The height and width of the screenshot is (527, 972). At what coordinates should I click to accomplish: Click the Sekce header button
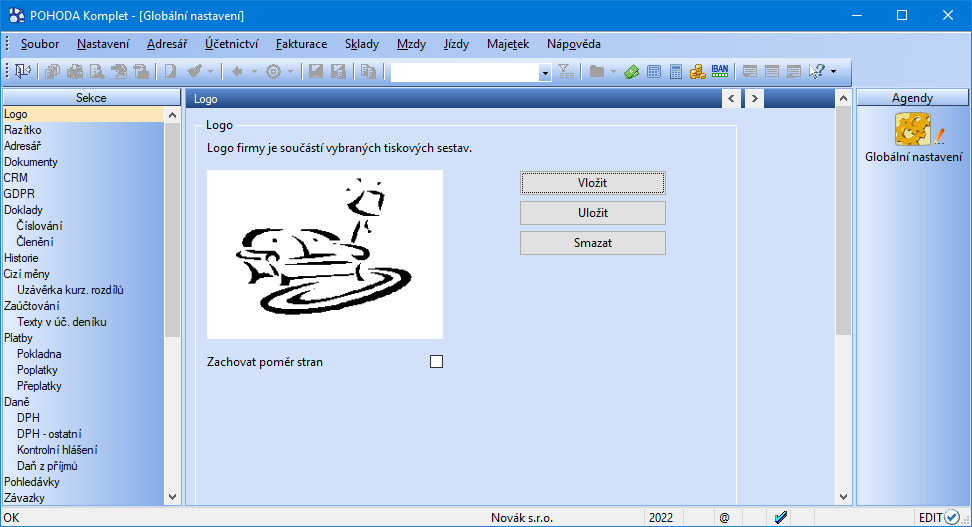(x=91, y=98)
